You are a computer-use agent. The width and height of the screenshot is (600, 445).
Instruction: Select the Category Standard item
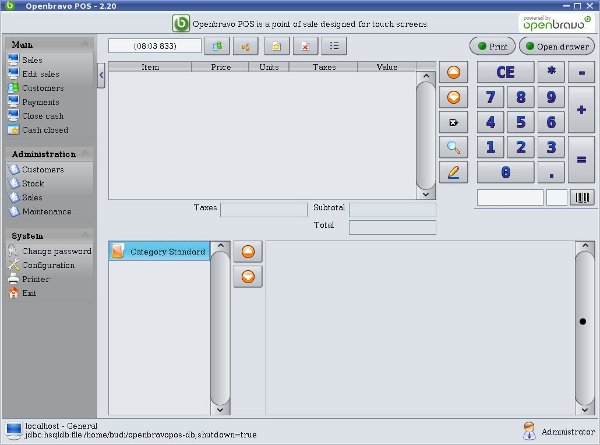(x=159, y=251)
